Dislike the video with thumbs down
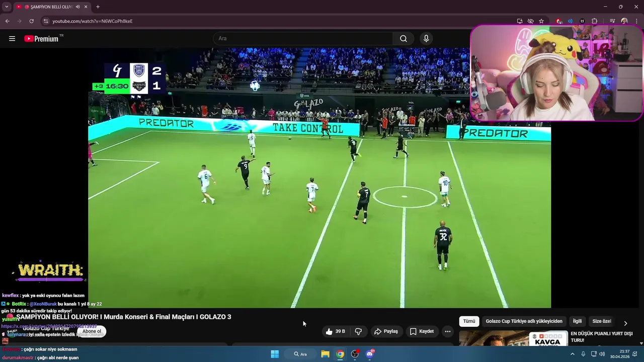The height and width of the screenshot is (362, 644). point(358,331)
